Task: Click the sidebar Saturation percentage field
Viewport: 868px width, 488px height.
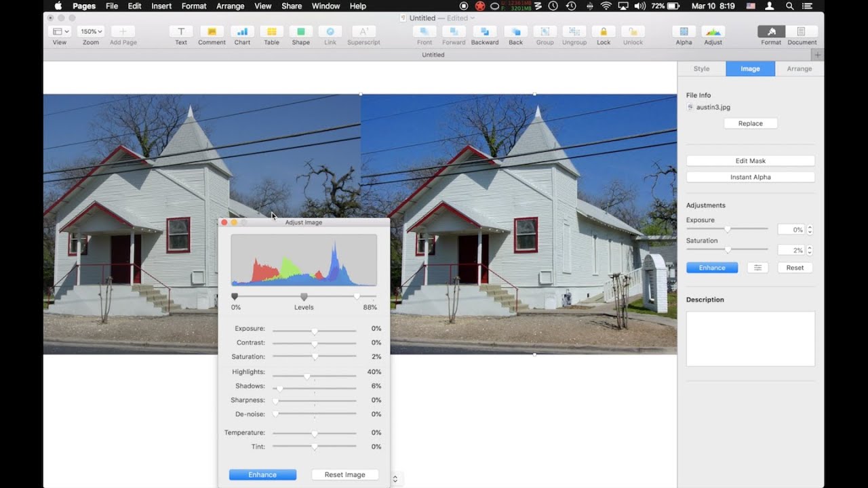Action: pos(791,250)
